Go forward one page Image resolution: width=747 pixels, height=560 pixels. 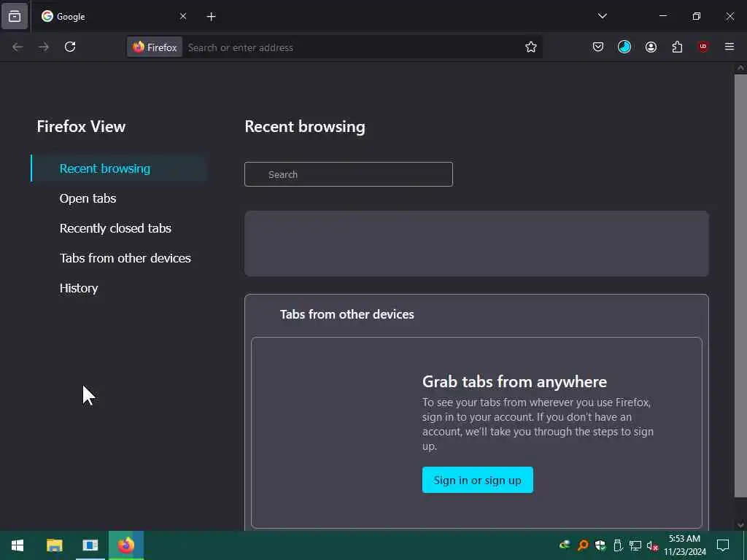point(44,47)
